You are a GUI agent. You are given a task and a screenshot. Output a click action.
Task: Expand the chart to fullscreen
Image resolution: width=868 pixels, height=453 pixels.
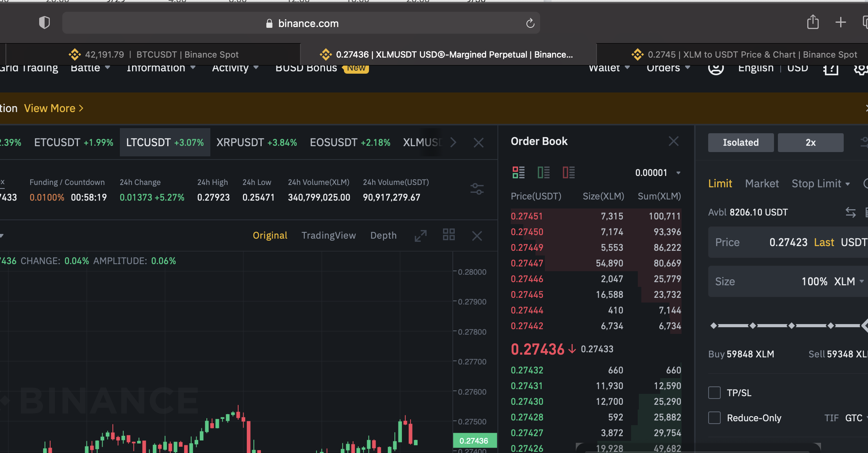pyautogui.click(x=421, y=236)
